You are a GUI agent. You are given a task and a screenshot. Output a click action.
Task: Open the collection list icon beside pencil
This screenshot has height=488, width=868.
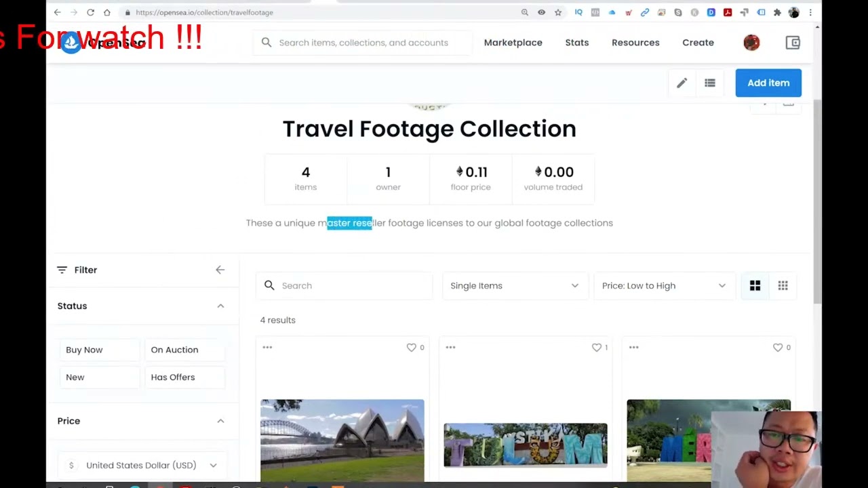pyautogui.click(x=710, y=83)
